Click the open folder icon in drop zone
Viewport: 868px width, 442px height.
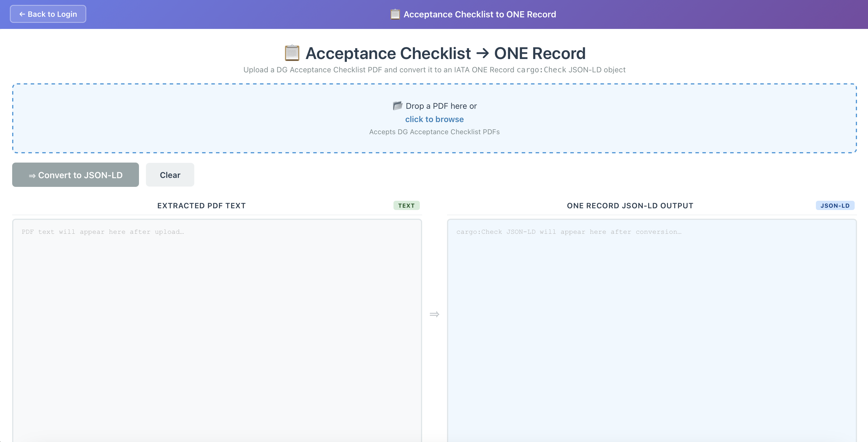[x=398, y=106]
